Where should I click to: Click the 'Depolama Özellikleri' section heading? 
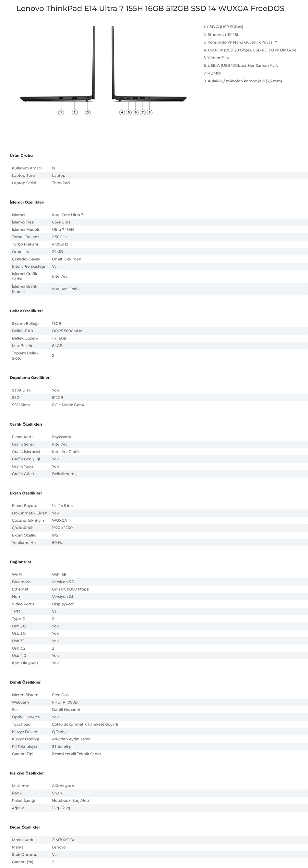[30, 378]
